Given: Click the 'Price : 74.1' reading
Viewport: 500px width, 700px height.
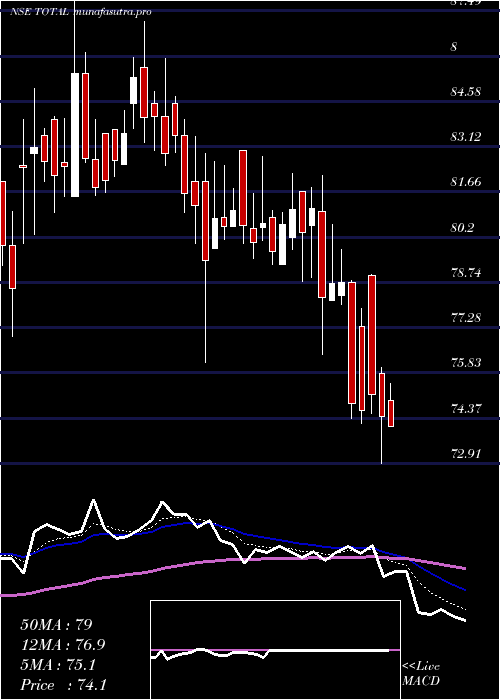Looking at the screenshot, I should (x=63, y=684).
